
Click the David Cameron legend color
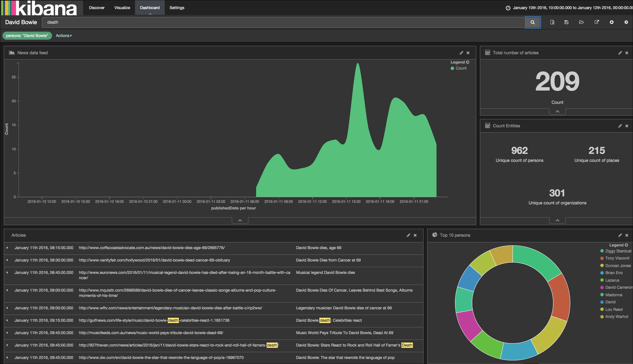click(602, 287)
